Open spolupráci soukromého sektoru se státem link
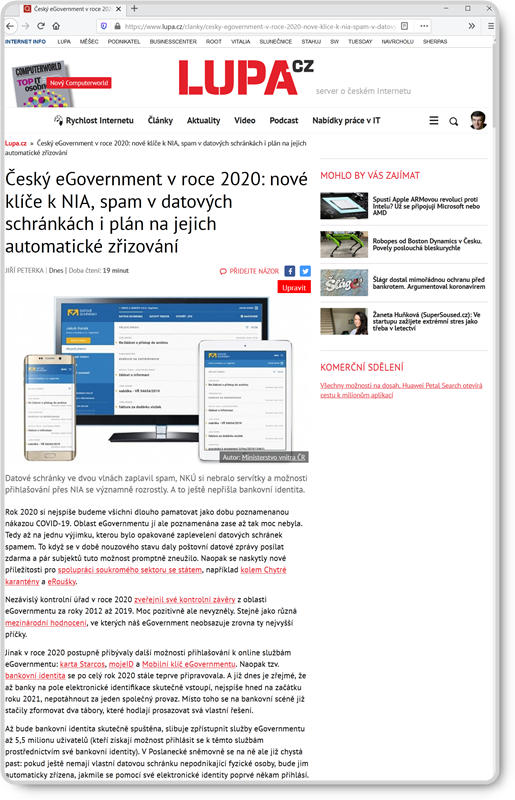The image size is (515, 800). click(130, 570)
